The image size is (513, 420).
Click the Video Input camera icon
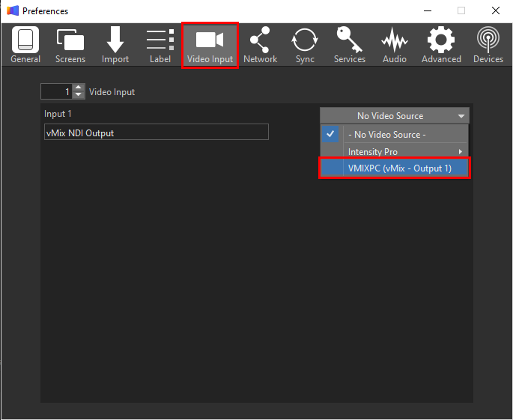click(210, 45)
